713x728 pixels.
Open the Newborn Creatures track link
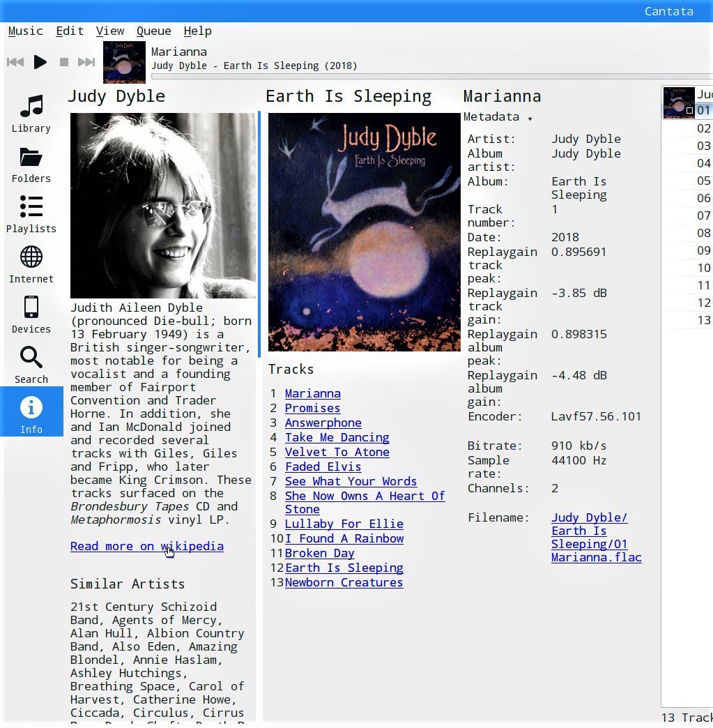point(344,582)
